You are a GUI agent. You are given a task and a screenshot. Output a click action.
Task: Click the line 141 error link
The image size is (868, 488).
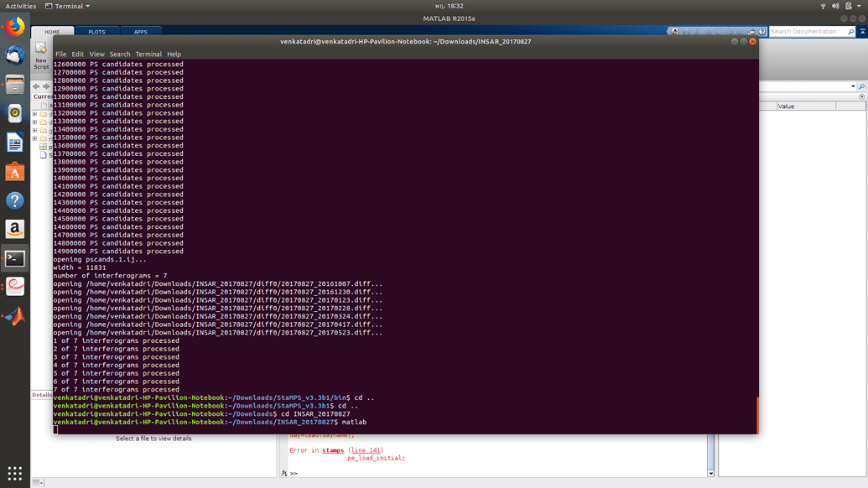[366, 450]
